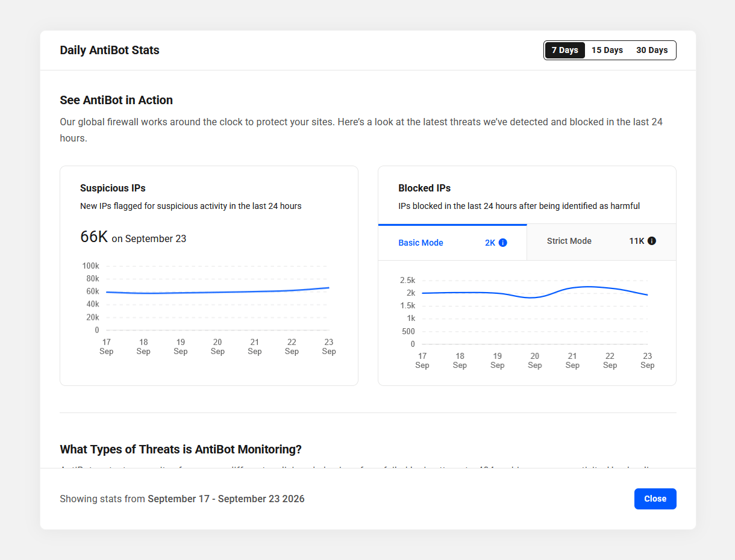Click the 20 Sep label on Blocked chart

[x=535, y=360]
